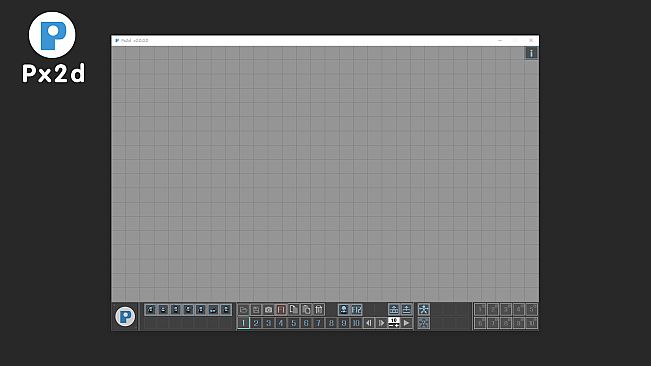Click greyed slot 3 in the right panel
The width and height of the screenshot is (651, 366).
tap(506, 309)
